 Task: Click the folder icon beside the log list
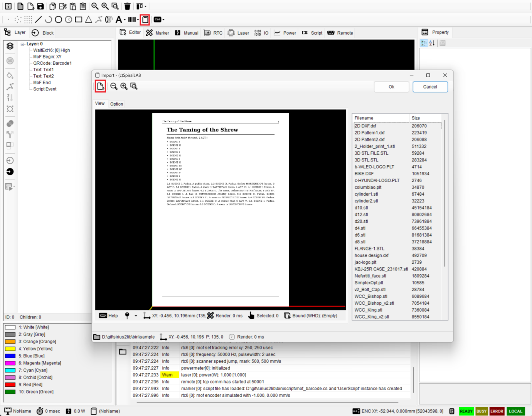(123, 352)
